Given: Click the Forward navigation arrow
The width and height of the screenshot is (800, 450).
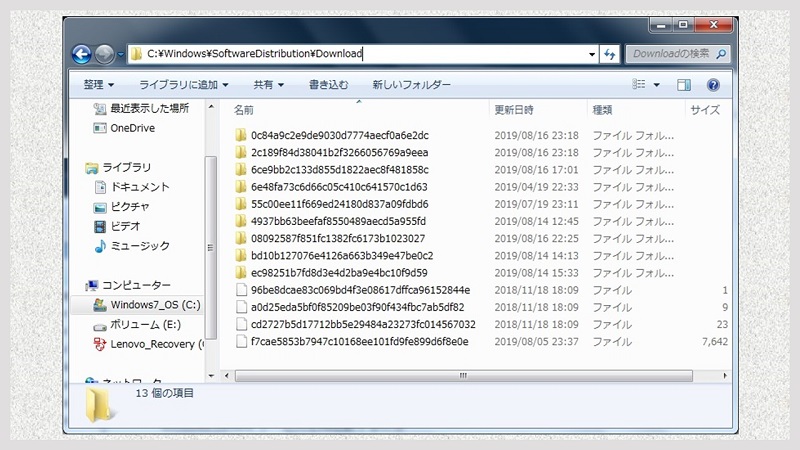Looking at the screenshot, I should click(x=105, y=54).
